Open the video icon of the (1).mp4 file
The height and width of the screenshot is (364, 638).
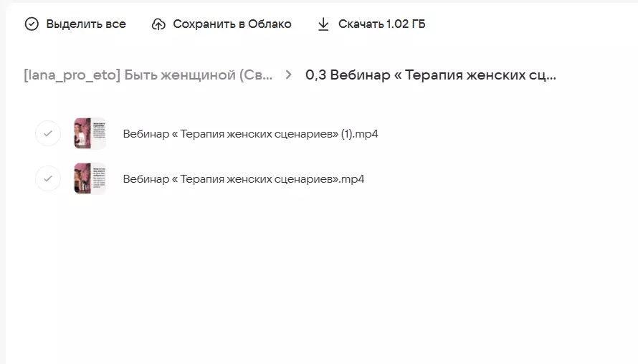pyautogui.click(x=90, y=133)
